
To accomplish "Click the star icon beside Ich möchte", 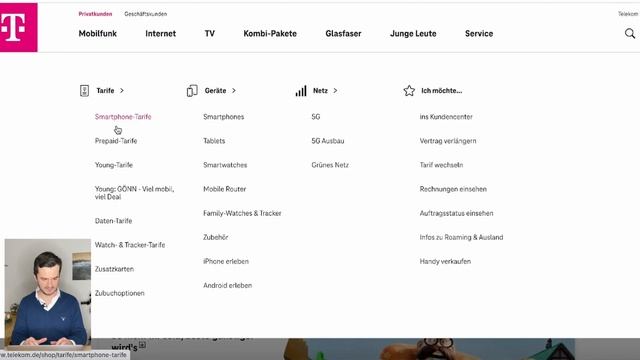I will pos(409,91).
